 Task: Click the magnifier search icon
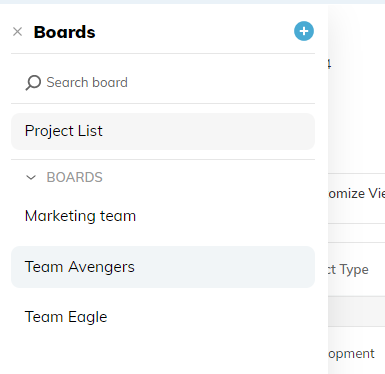click(33, 83)
